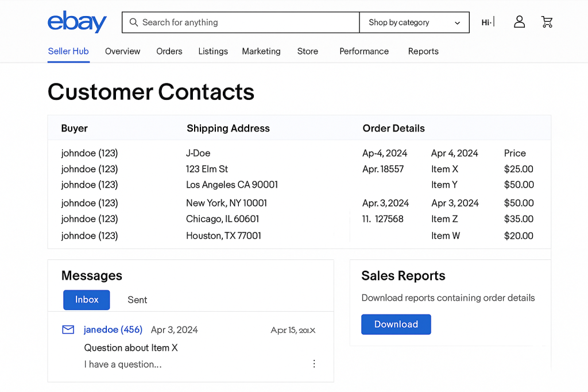Open the janedoe (456) sender link
The width and height of the screenshot is (588, 392).
coord(113,330)
